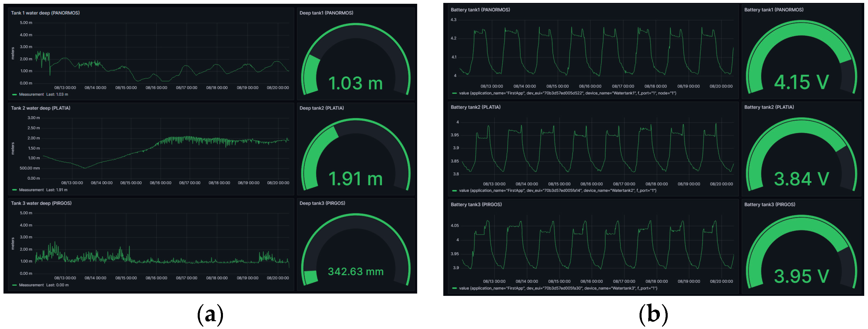Open the Tank 2 water deep (PLATIA) panel menu
The height and width of the screenshot is (329, 868).
40,108
